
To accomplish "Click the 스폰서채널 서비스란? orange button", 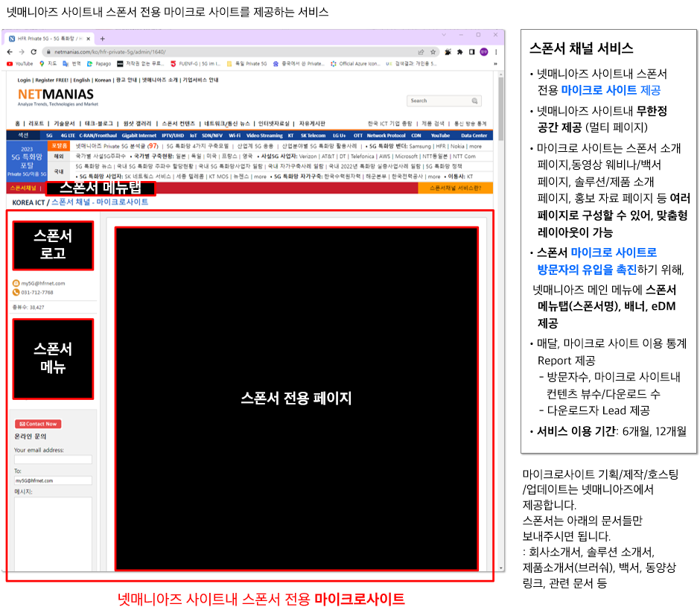I will 455,188.
